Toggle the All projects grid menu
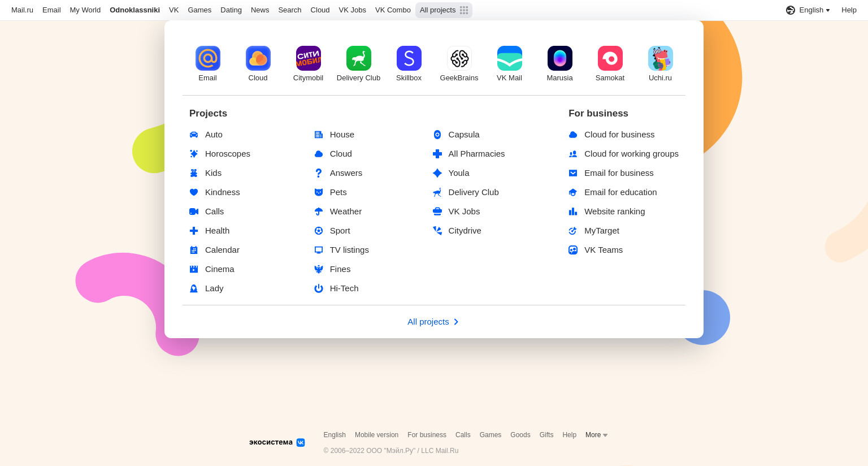Viewport: 868px width, 466px height. (x=444, y=10)
